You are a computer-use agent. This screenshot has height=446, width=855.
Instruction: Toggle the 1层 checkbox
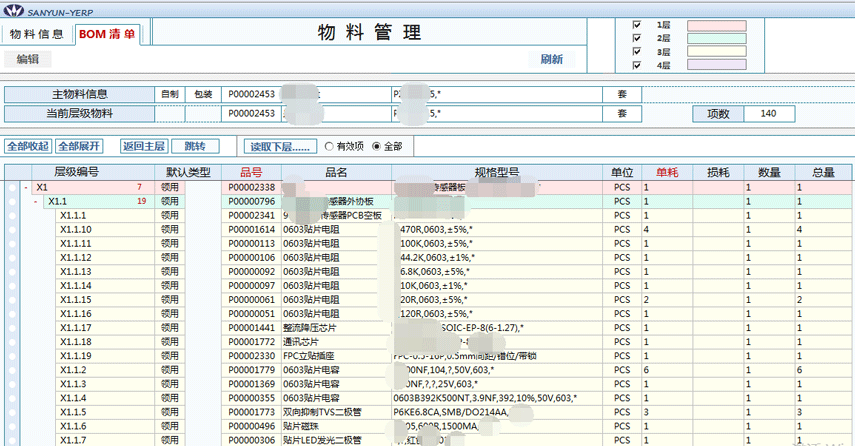637,24
